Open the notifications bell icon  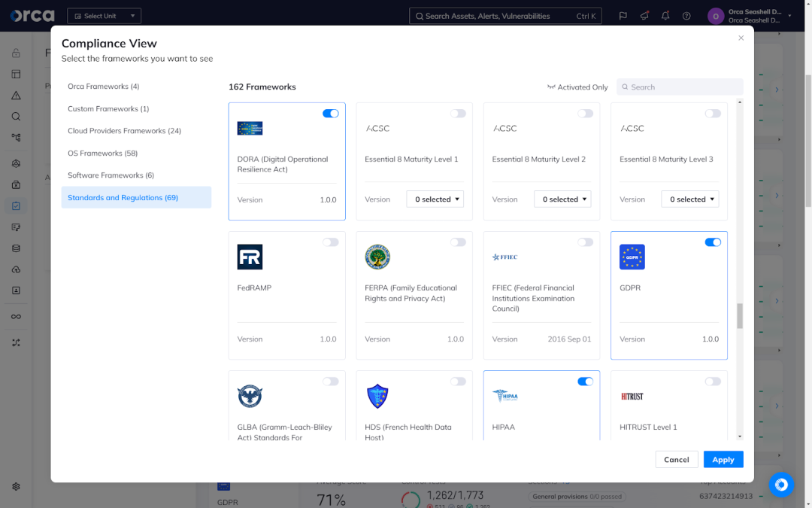click(665, 16)
